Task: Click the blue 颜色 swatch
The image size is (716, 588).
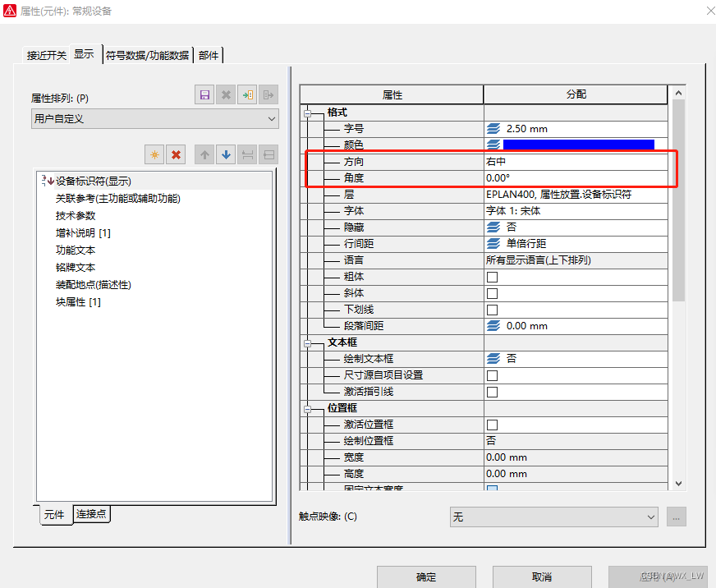Action: [579, 145]
